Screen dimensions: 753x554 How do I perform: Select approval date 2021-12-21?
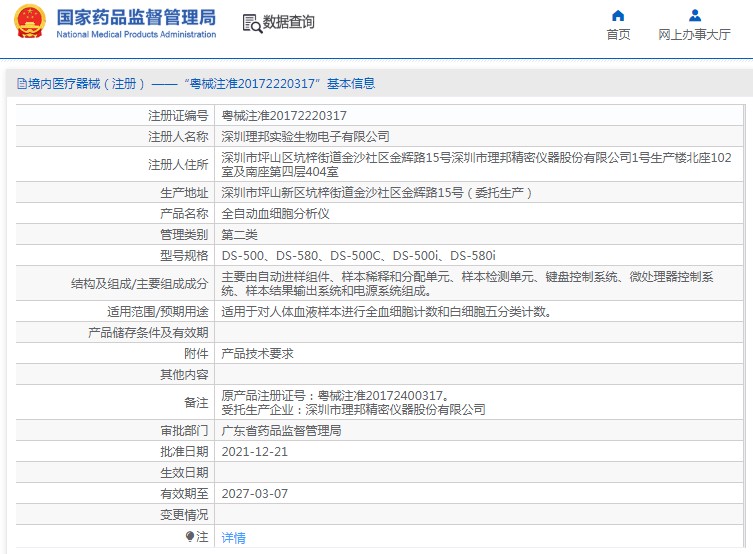(x=255, y=452)
